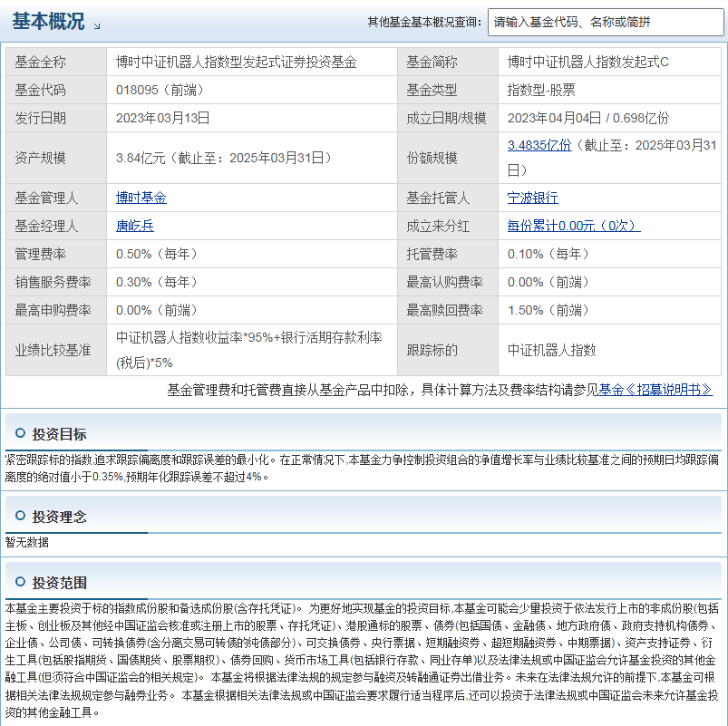Screen dimensions: 728x726
Task: Open fund manager 唐屹兵 link
Action: click(x=135, y=226)
